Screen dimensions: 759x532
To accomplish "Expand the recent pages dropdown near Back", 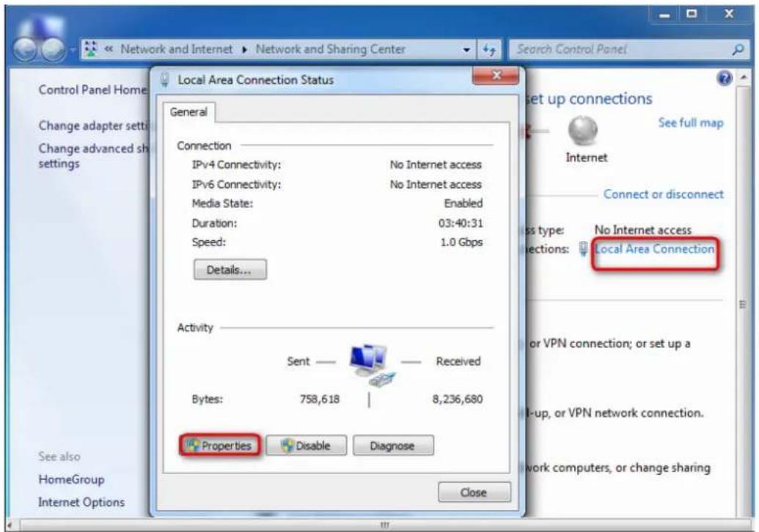I will pos(73,49).
